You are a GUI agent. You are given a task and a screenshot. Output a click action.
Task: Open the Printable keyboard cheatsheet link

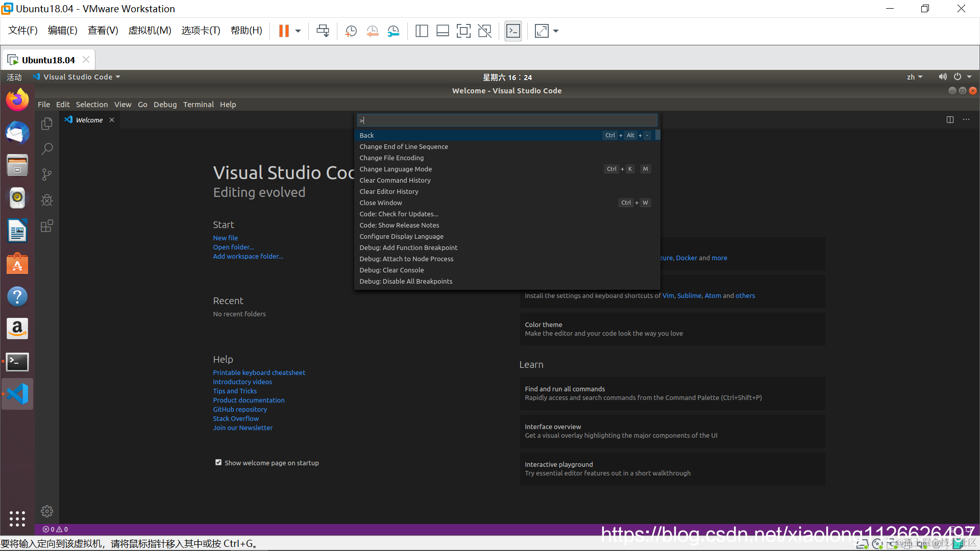coord(259,372)
